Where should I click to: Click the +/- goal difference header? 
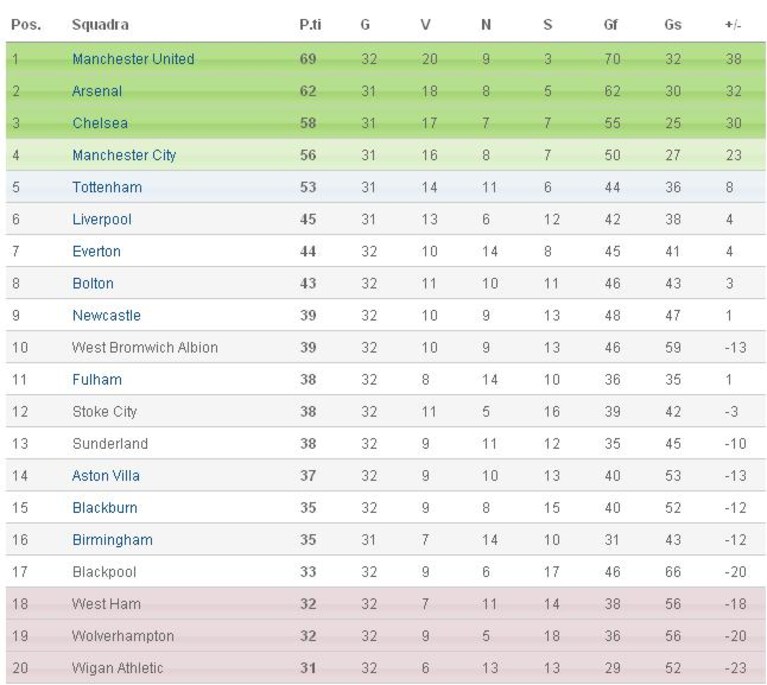pos(733,25)
